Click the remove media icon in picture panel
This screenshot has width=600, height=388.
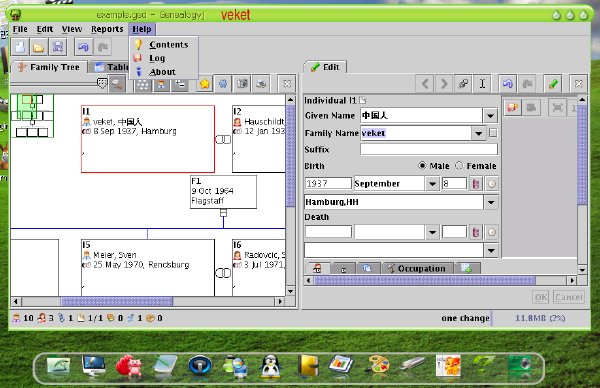[531, 108]
